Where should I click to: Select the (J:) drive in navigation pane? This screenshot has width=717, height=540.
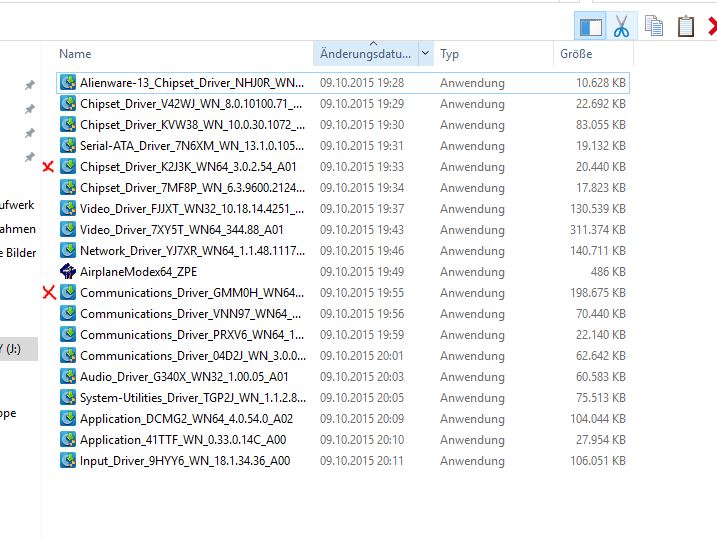14,349
